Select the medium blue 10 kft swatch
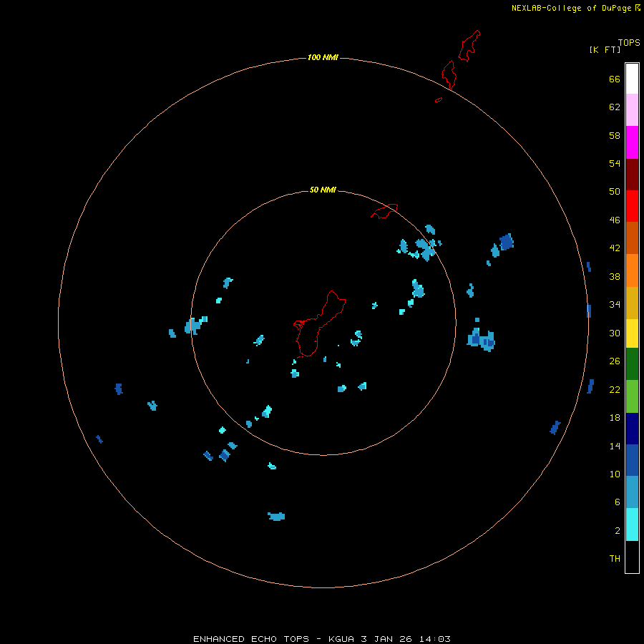Viewport: 644px width, 644px height. pyautogui.click(x=632, y=460)
